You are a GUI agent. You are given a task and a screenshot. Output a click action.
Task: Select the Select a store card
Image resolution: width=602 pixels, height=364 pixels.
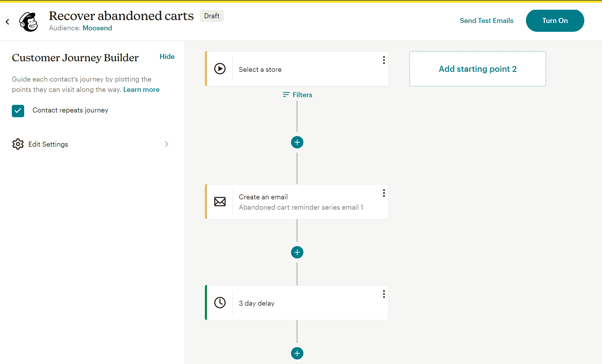pyautogui.click(x=297, y=69)
